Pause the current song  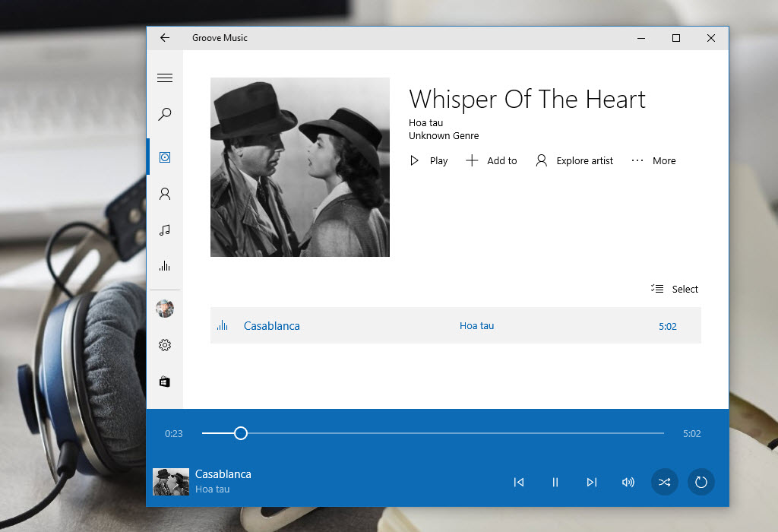tap(555, 482)
